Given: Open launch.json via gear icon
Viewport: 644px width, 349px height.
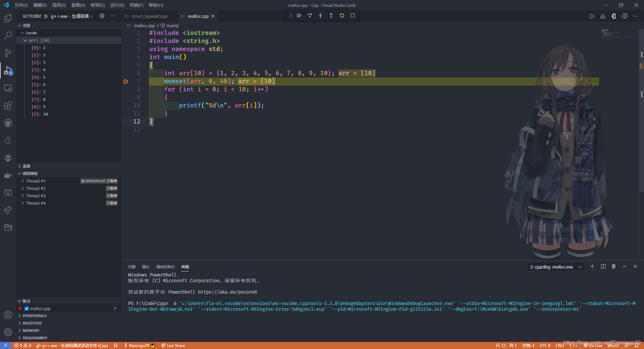Looking at the screenshot, I should (x=102, y=16).
